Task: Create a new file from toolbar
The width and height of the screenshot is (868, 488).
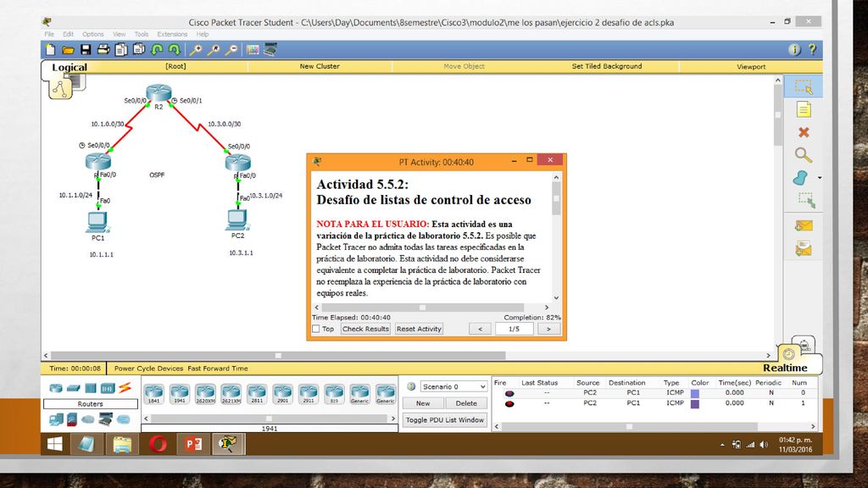Action: coord(50,50)
